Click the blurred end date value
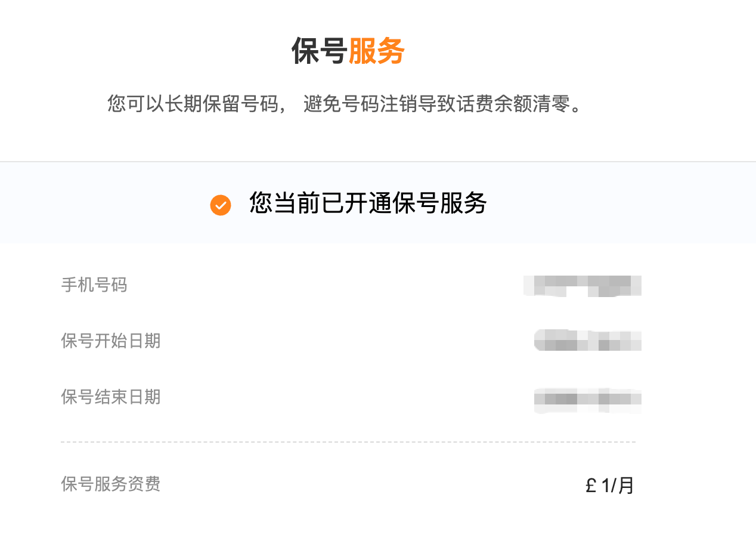 (x=588, y=398)
